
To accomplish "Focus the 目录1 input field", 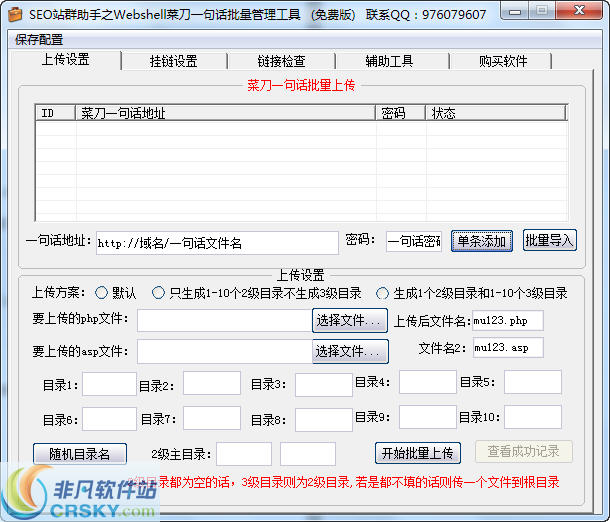I will click(109, 384).
